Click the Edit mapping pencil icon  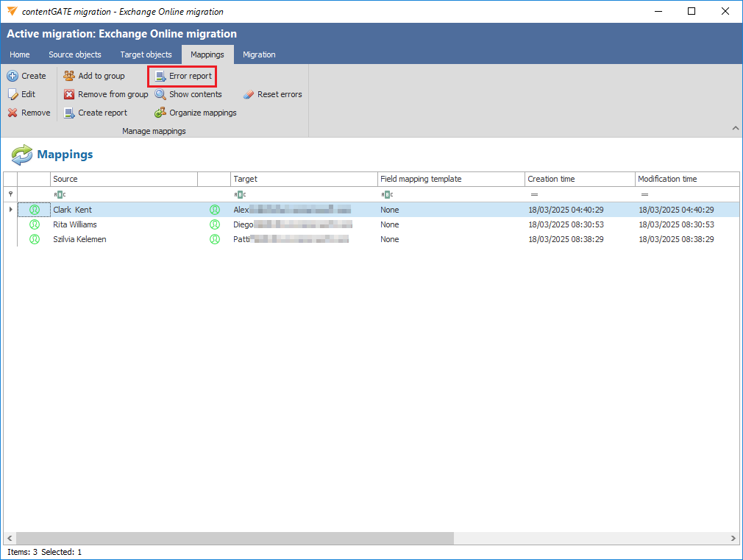click(13, 94)
